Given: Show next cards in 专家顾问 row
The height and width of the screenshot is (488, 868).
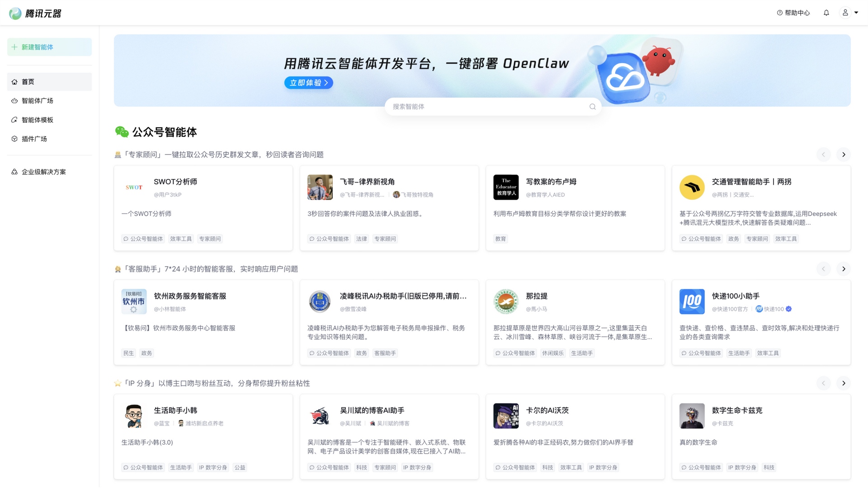Looking at the screenshot, I should (x=843, y=155).
